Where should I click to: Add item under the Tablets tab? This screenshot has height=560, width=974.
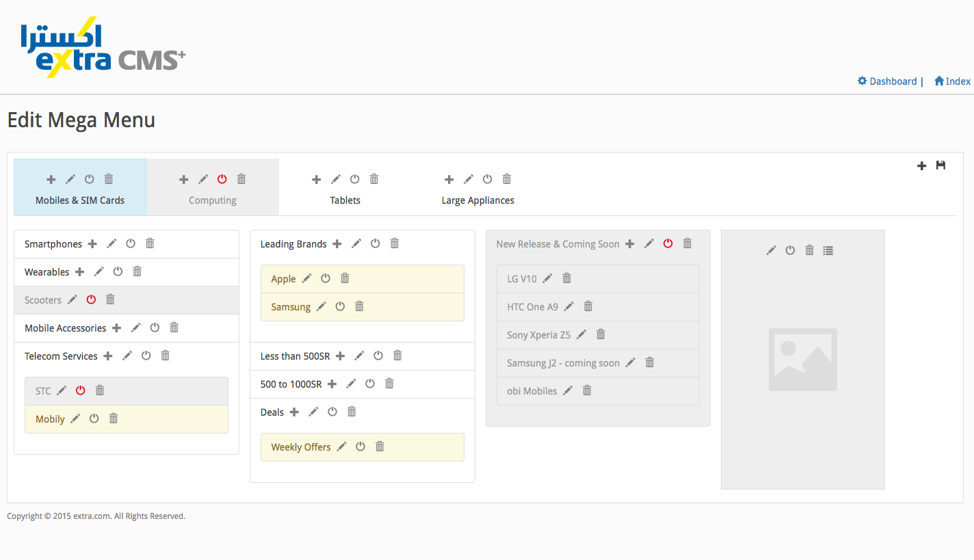[x=317, y=179]
